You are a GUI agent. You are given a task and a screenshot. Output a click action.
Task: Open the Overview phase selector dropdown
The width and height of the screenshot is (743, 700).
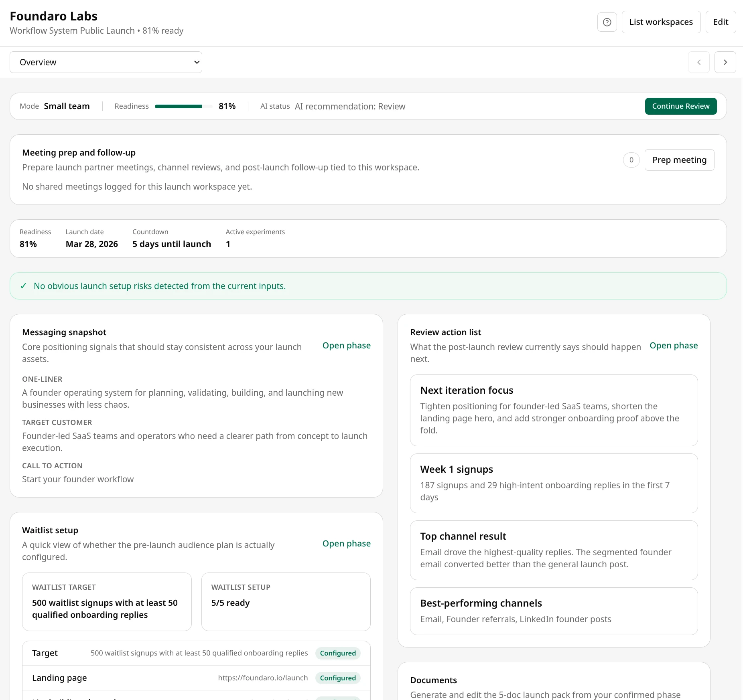point(106,62)
